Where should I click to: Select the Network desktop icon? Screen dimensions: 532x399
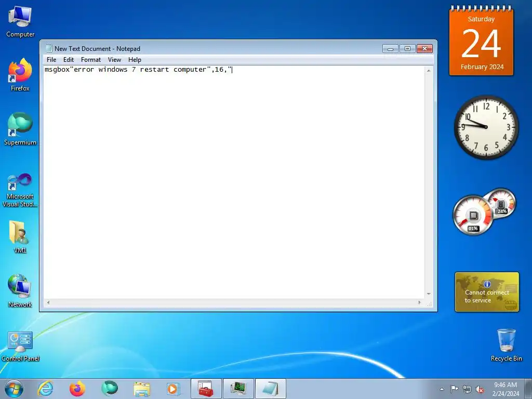point(20,291)
